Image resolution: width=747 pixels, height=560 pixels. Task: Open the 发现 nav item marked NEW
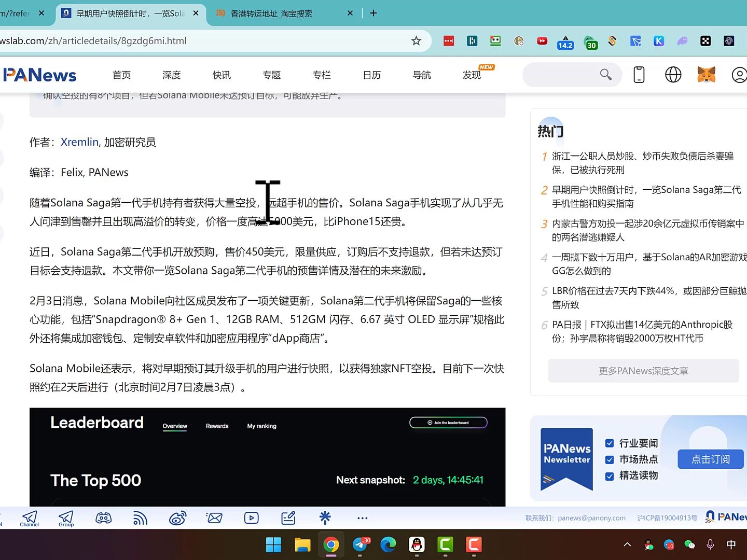[472, 75]
